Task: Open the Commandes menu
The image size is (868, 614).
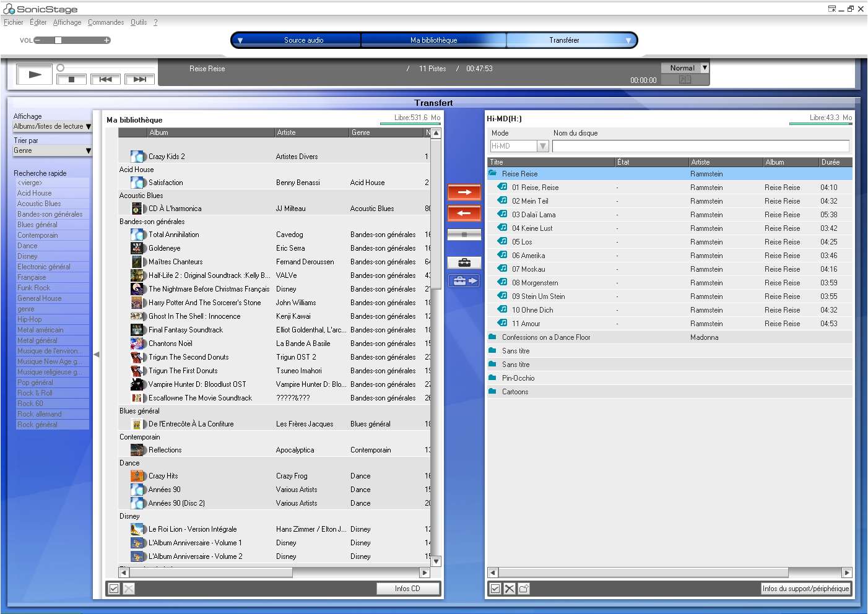Action: tap(105, 22)
